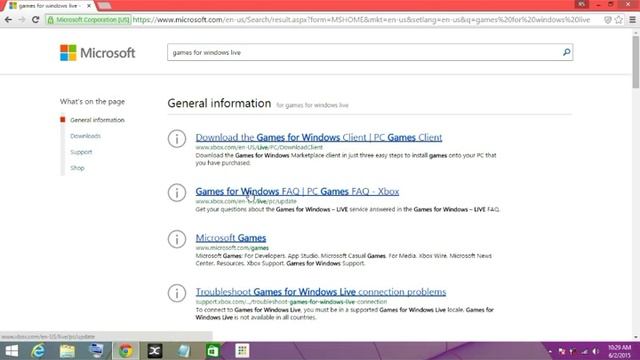Click the browser Forward arrow
Viewport: 640px width, 360px height.
tap(22, 20)
